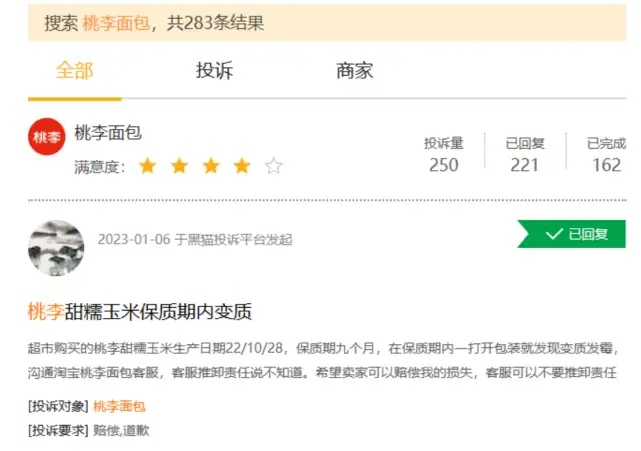The width and height of the screenshot is (641, 451).
Task: Click the third satisfaction star
Action: (x=211, y=166)
